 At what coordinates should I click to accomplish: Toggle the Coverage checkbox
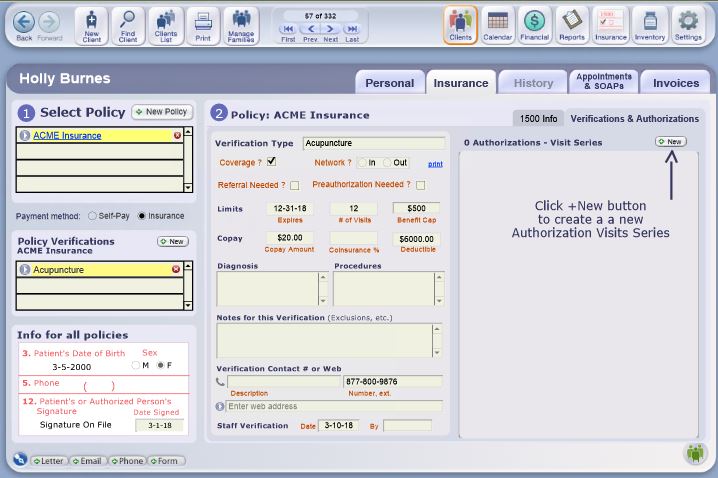(272, 162)
